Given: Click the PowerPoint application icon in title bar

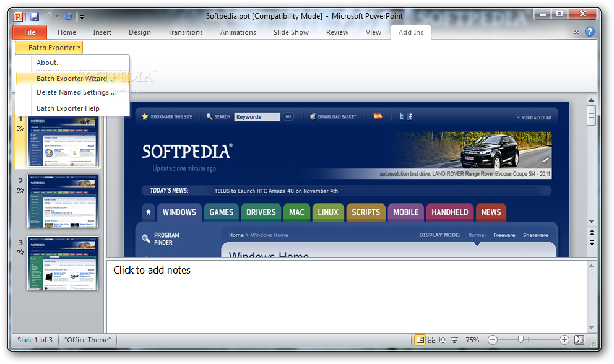Looking at the screenshot, I should [x=18, y=17].
